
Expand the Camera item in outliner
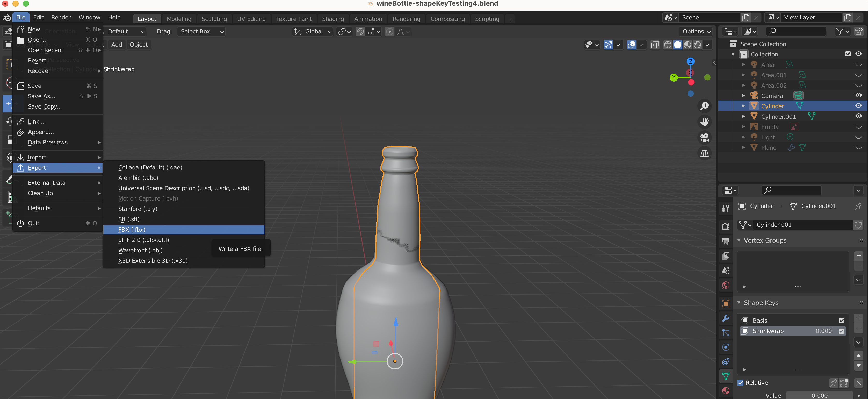[x=743, y=96]
